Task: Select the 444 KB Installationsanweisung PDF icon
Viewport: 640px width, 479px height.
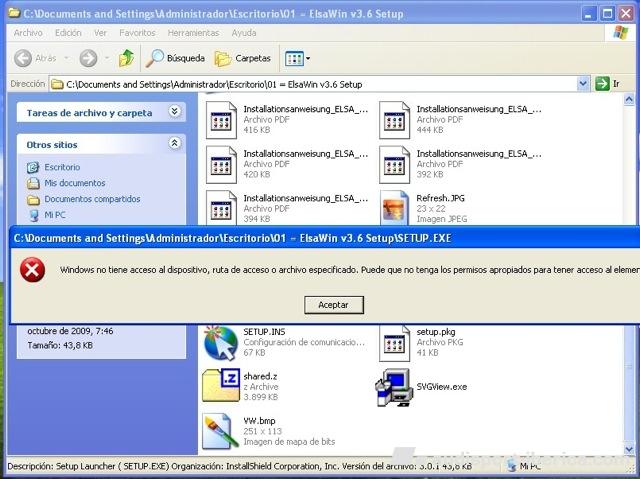Action: [394, 120]
